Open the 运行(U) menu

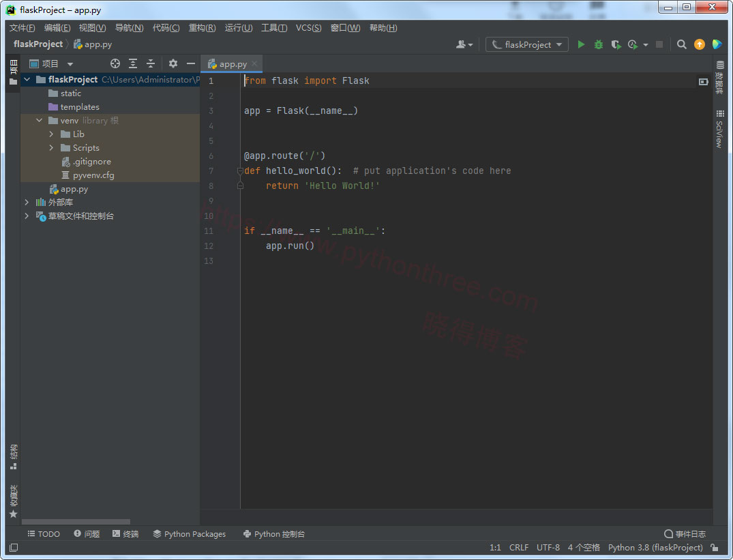pos(238,28)
